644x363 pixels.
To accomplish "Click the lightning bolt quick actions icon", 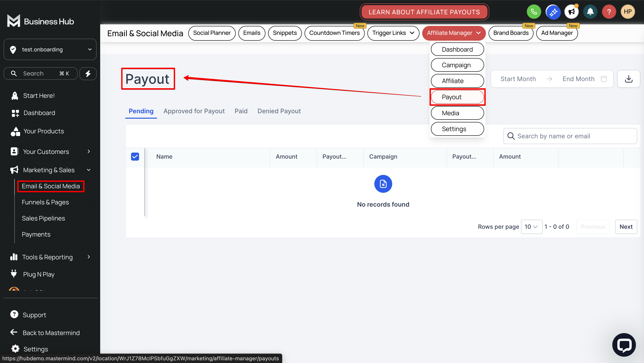I will (88, 73).
